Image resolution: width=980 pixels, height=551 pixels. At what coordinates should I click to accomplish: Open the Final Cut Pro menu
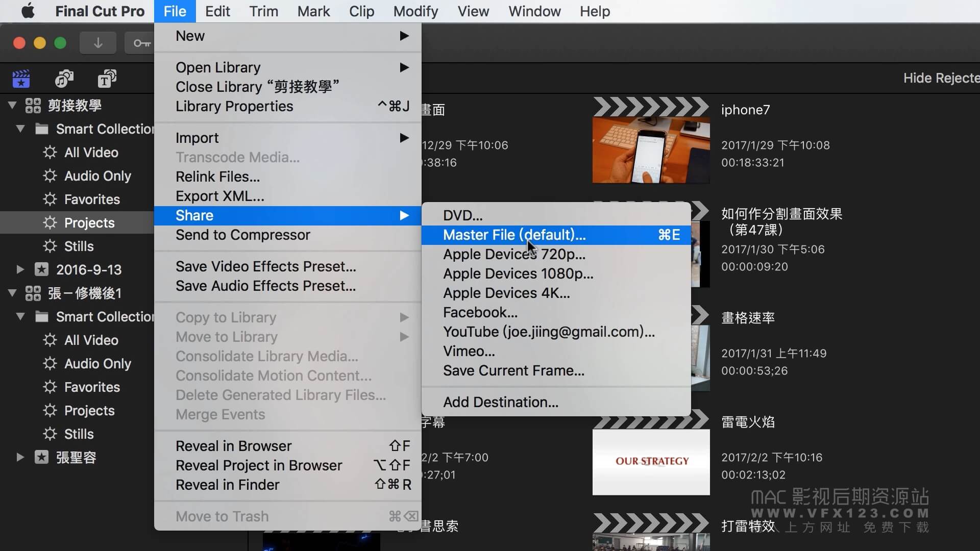point(100,11)
